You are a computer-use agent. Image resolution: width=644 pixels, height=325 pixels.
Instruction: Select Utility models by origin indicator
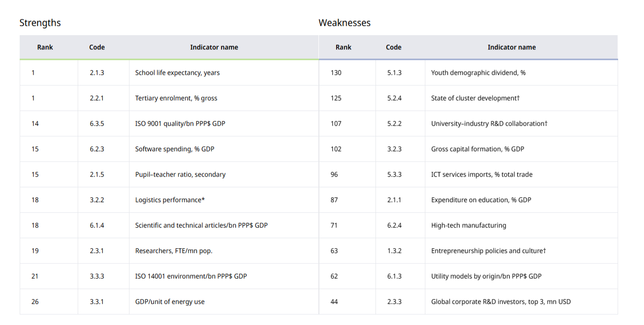486,277
